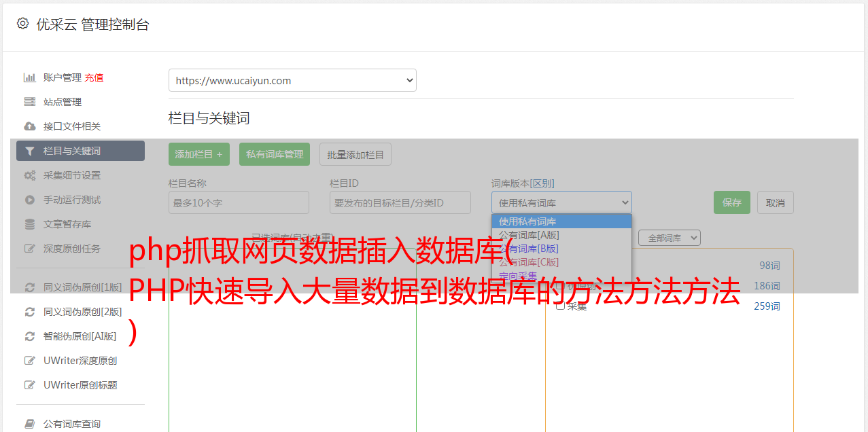Click the gears icon for 采集细节设置
Viewport: 868px width, 432px height.
click(30, 175)
